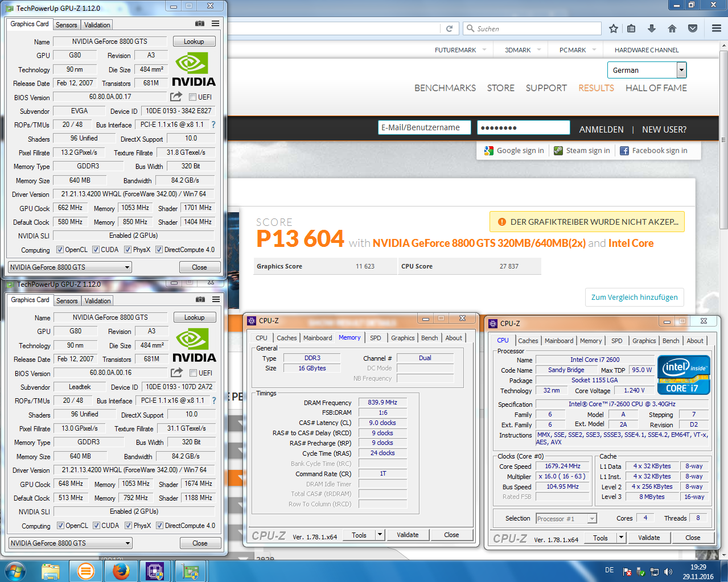This screenshot has width=728, height=582.
Task: Click E-Mail/Benutzername input field
Action: pos(425,127)
